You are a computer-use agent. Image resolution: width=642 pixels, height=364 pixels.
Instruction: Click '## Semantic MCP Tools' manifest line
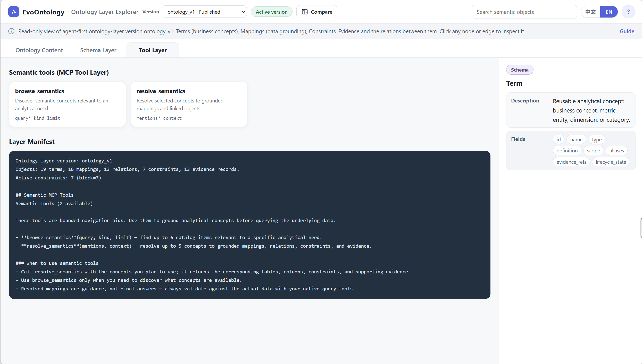44,195
